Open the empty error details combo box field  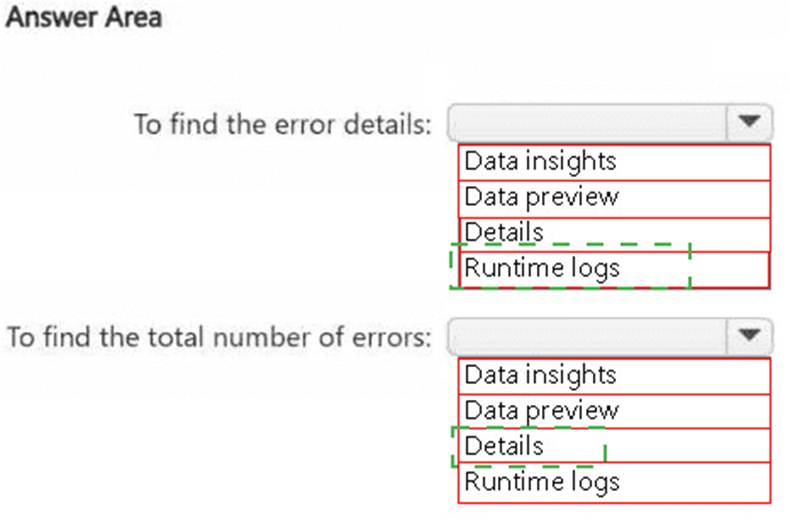587,122
